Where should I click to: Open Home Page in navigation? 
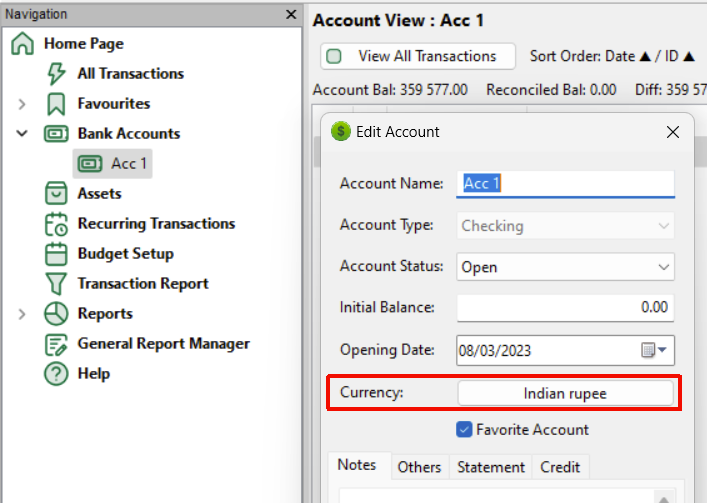tap(84, 44)
